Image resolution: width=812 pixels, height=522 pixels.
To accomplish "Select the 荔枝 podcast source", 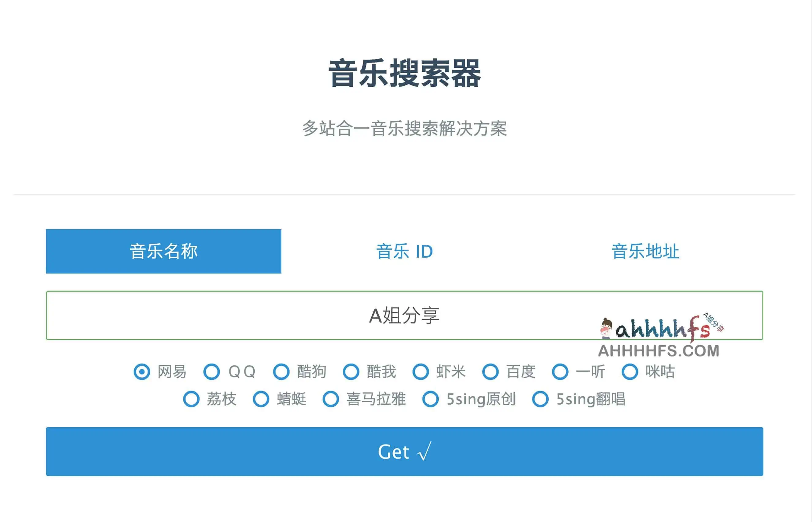I will (x=192, y=399).
